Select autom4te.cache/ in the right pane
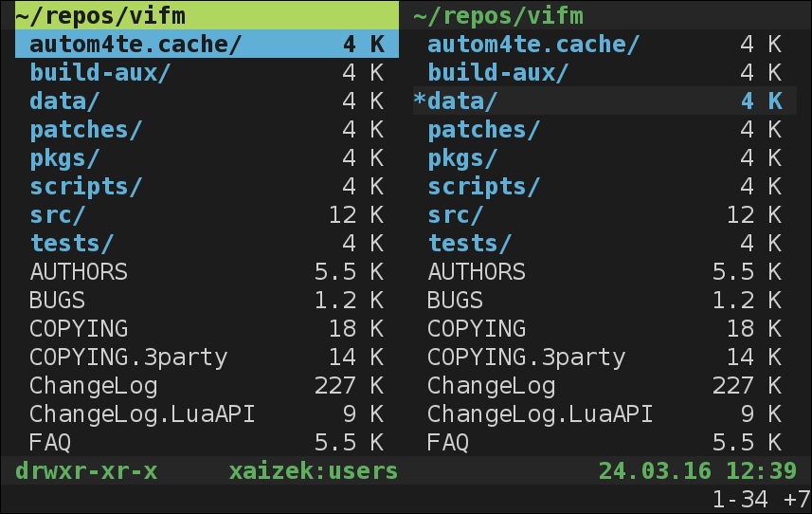 (604, 44)
